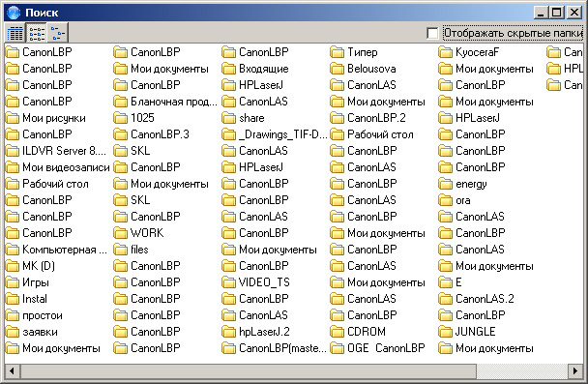The height and width of the screenshot is (384, 588).
Task: Click the globe icon in the Поиск title bar
Action: point(14,13)
